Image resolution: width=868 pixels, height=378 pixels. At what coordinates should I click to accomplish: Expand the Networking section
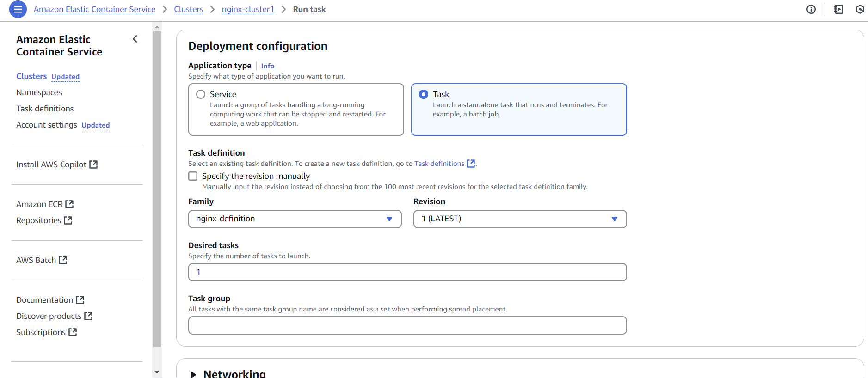pyautogui.click(x=193, y=374)
